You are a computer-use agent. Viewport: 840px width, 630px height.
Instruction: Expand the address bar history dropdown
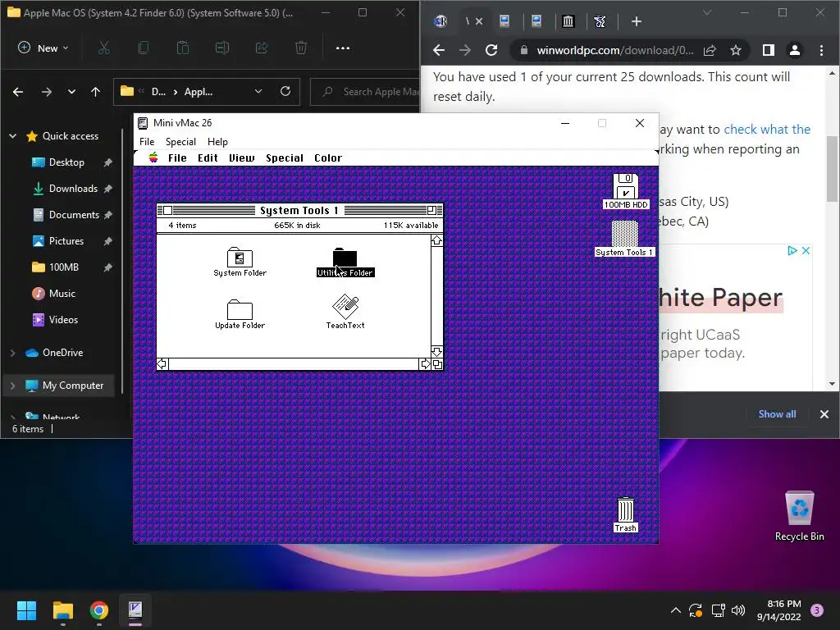258,91
